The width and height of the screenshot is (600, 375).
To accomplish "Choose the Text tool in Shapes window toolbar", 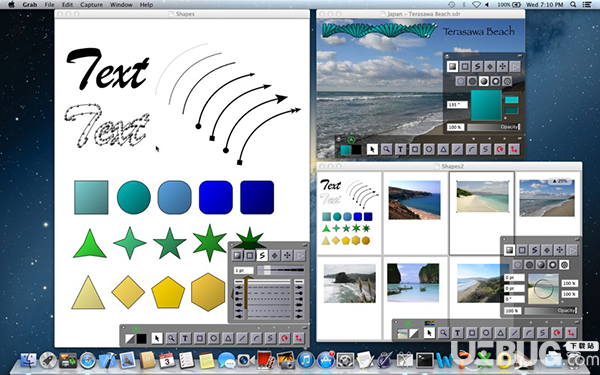I will [185, 338].
